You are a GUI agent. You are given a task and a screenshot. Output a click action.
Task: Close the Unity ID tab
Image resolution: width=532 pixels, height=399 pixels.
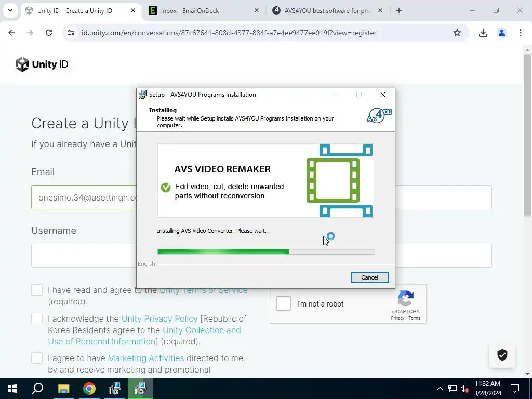tap(133, 10)
